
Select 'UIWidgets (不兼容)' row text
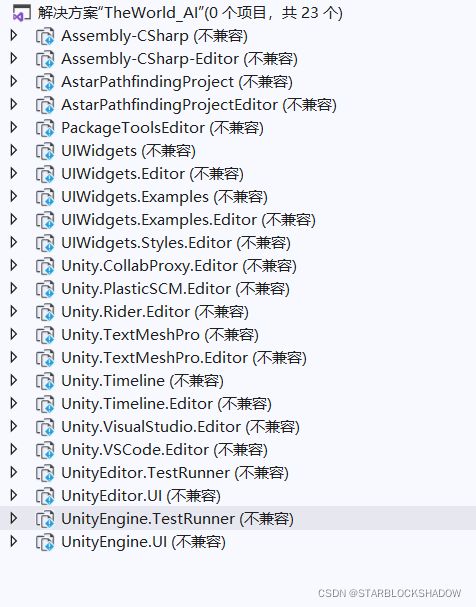[x=128, y=151]
